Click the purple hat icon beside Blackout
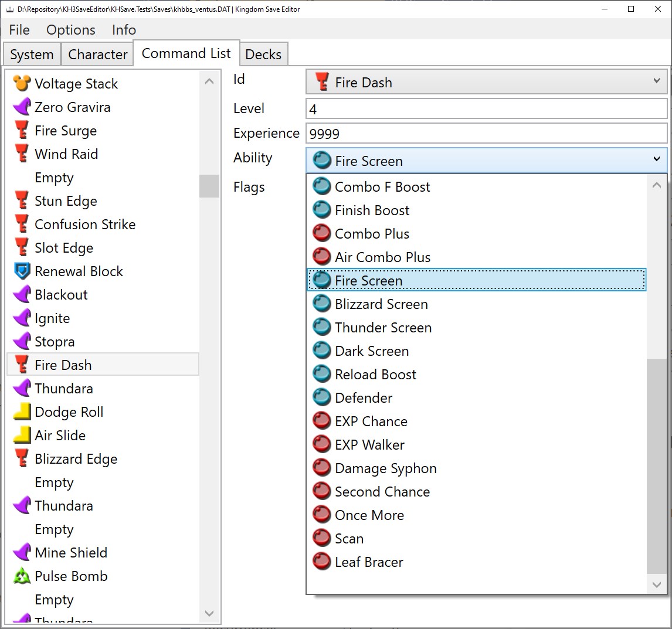672x629 pixels. coord(22,294)
